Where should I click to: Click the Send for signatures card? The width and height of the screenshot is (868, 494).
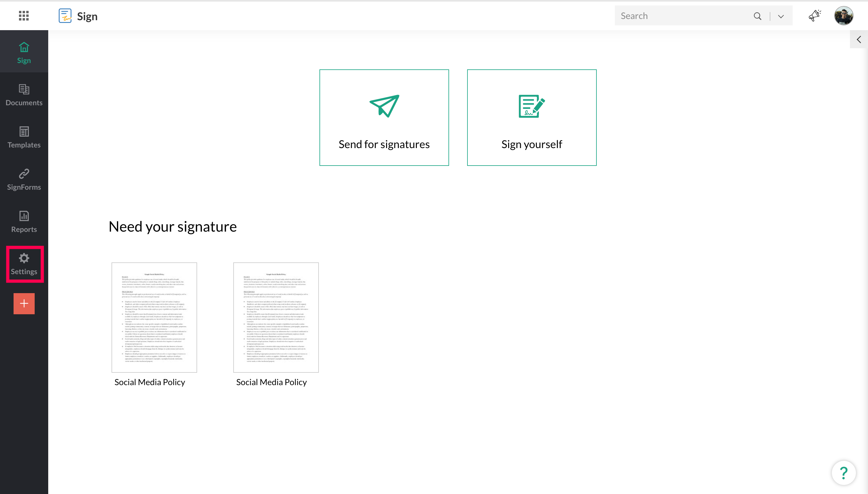tap(384, 117)
